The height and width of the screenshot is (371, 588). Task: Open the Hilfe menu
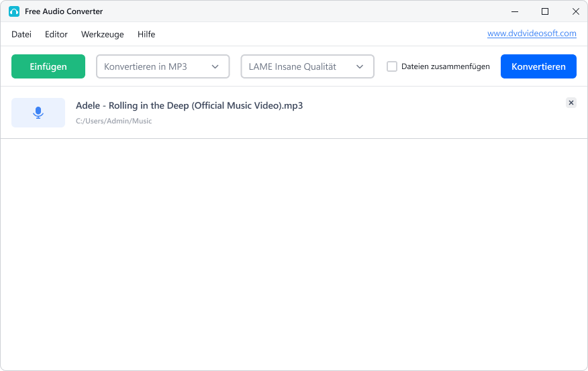pyautogui.click(x=146, y=34)
